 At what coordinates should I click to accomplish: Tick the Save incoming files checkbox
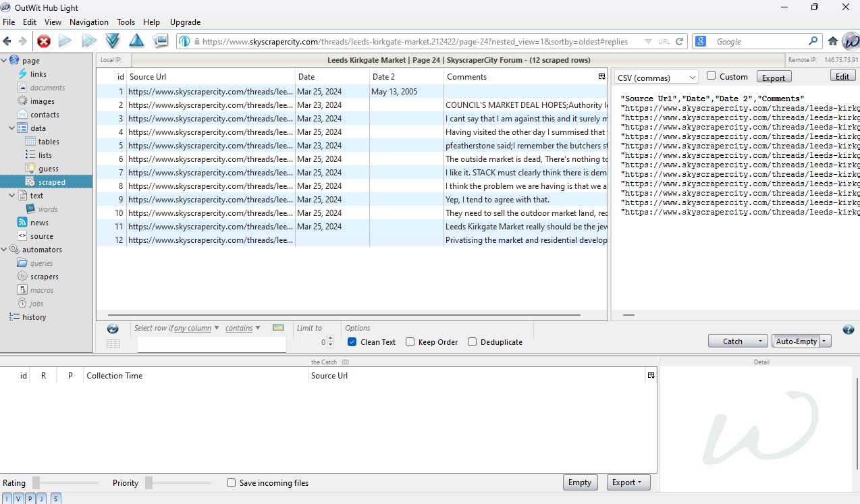coord(232,483)
